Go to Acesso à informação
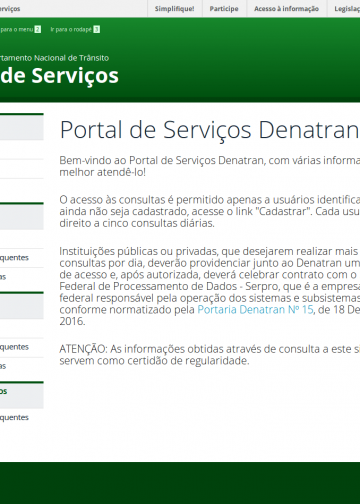Screen dimensions: 360x504 286,9
